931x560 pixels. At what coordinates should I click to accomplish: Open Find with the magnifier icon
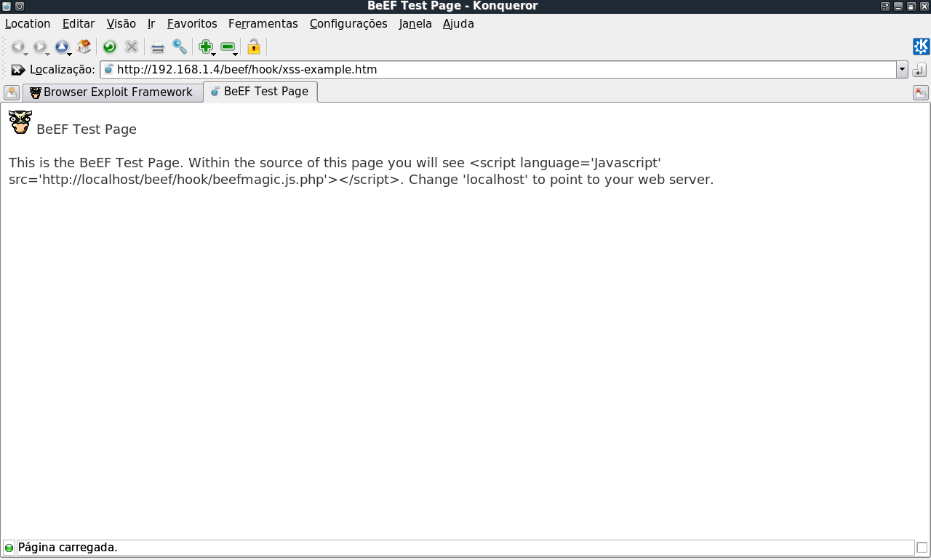click(x=180, y=47)
